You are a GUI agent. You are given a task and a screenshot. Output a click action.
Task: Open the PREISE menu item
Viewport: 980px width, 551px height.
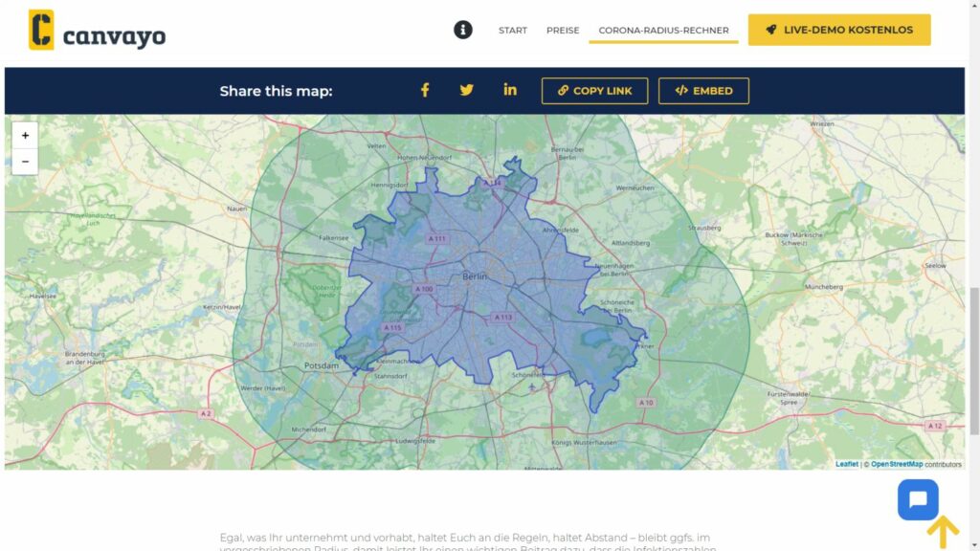pos(563,31)
